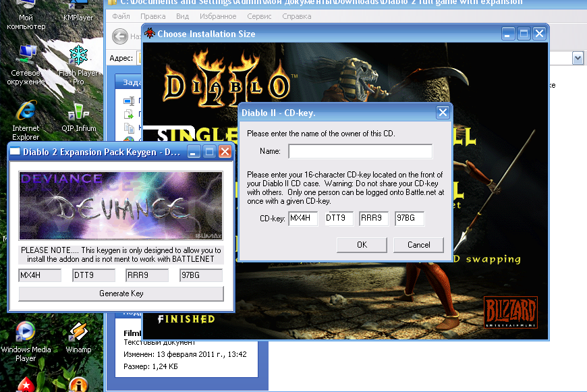Close the Choose Installation Size window

click(540, 34)
